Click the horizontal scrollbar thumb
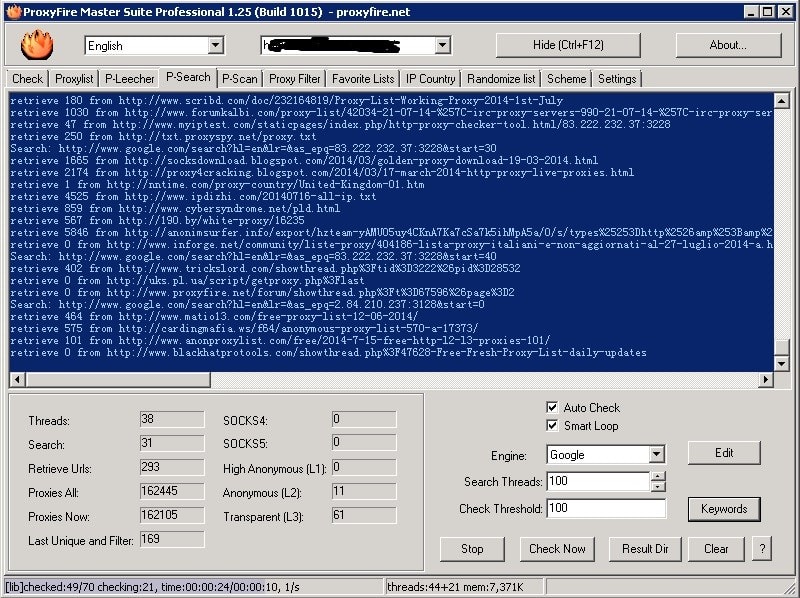Screen dimensions: 800x598 pyautogui.click(x=118, y=379)
